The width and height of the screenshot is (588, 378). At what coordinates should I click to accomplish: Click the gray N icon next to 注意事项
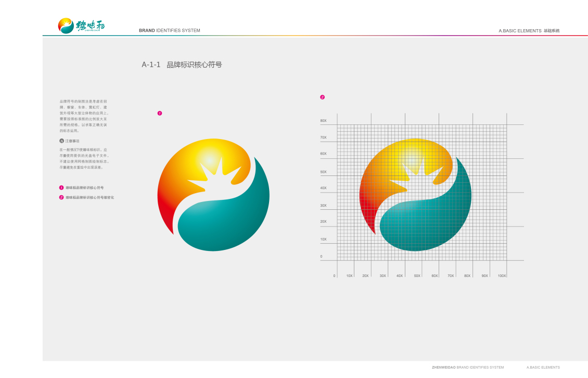[61, 141]
